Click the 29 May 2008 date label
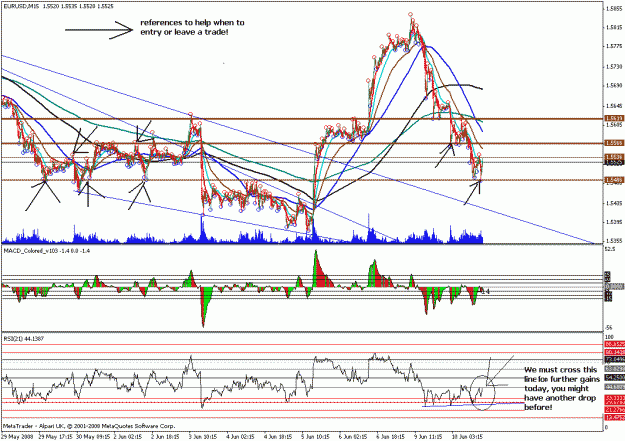This screenshot has height=441, width=625. tap(16, 437)
